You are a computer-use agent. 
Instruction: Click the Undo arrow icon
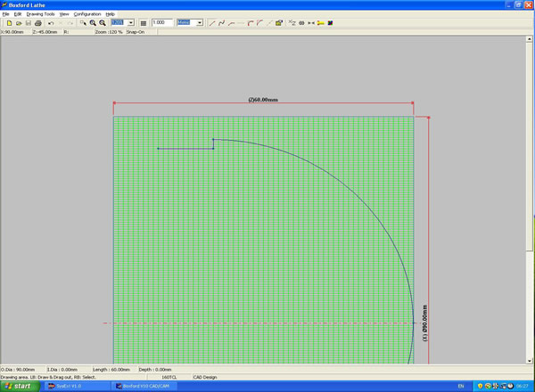point(51,22)
